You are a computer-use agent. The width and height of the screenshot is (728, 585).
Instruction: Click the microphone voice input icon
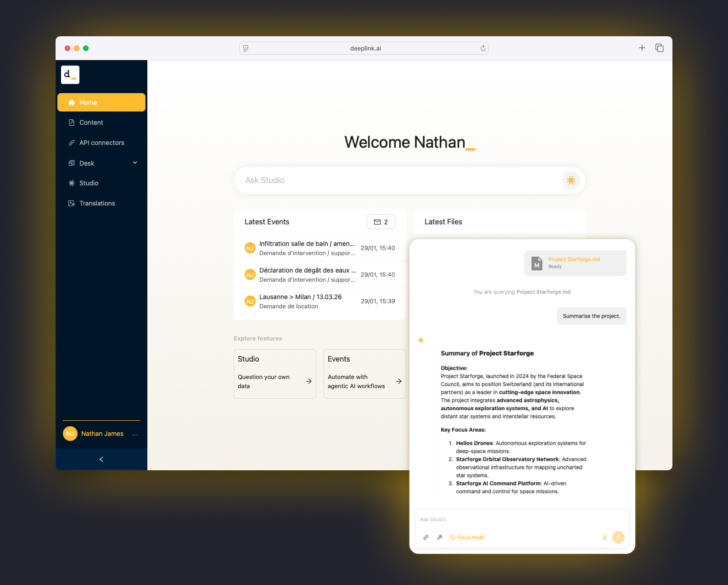coord(605,537)
